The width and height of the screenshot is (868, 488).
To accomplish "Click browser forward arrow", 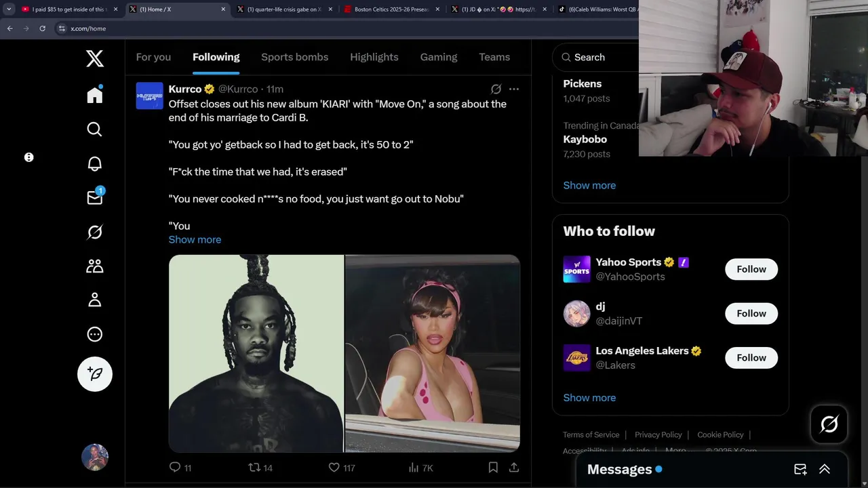I will coord(26,28).
